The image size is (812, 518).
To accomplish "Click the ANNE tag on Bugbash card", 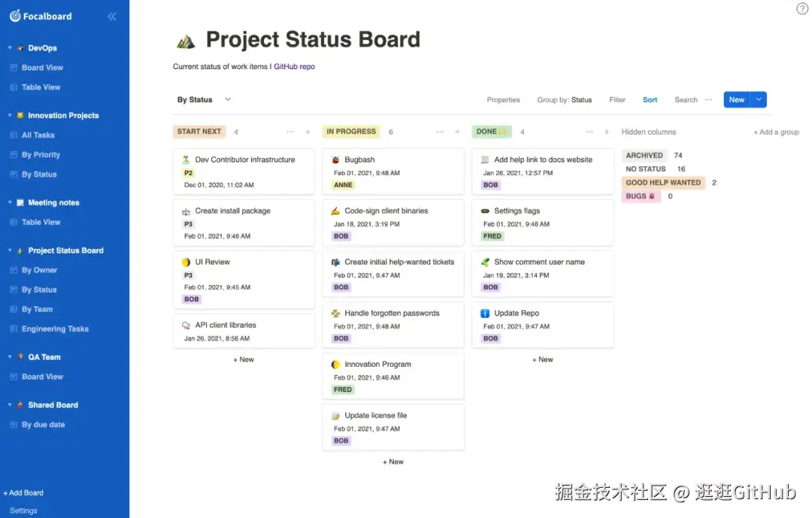I will pyautogui.click(x=343, y=185).
